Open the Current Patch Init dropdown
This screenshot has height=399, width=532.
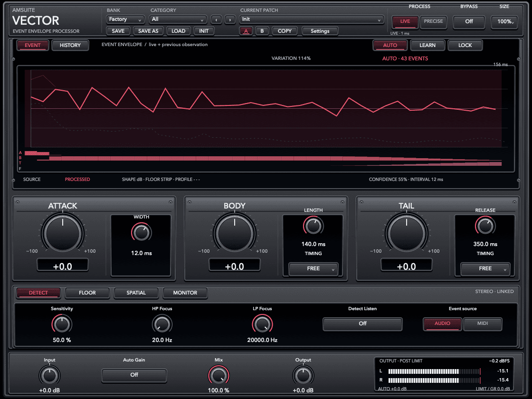pyautogui.click(x=312, y=19)
